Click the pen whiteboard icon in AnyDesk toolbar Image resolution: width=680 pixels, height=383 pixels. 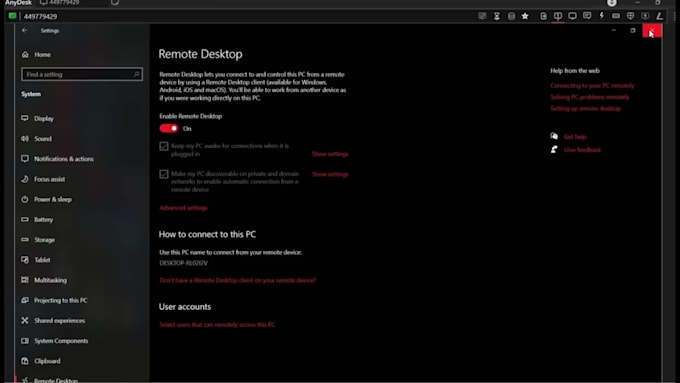coord(660,16)
